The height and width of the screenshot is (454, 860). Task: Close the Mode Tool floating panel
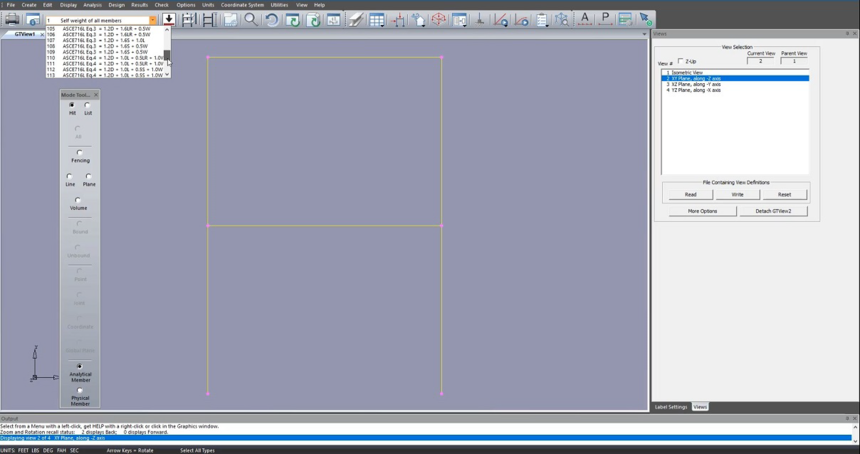click(96, 95)
